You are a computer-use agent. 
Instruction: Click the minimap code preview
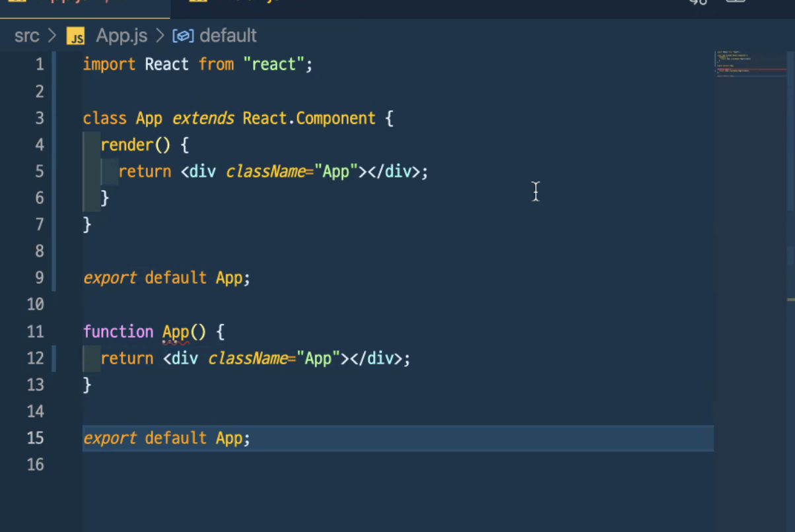click(x=751, y=65)
